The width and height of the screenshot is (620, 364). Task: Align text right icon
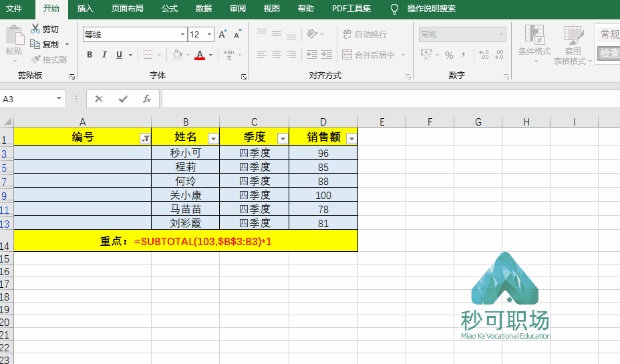pos(291,55)
